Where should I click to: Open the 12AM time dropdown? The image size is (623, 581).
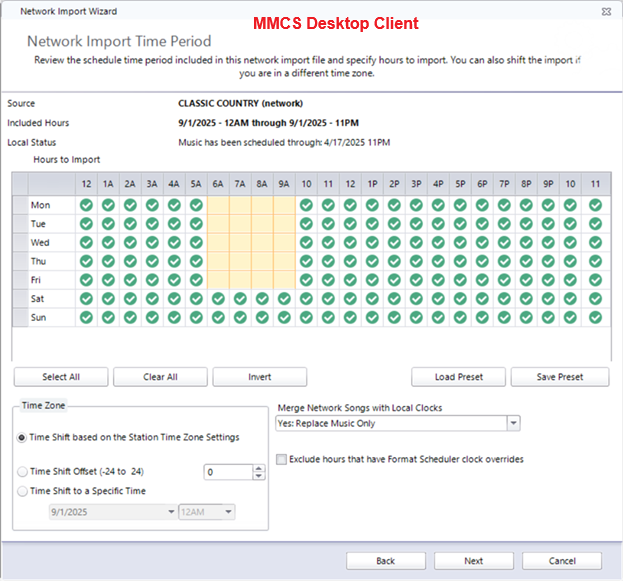coord(229,512)
